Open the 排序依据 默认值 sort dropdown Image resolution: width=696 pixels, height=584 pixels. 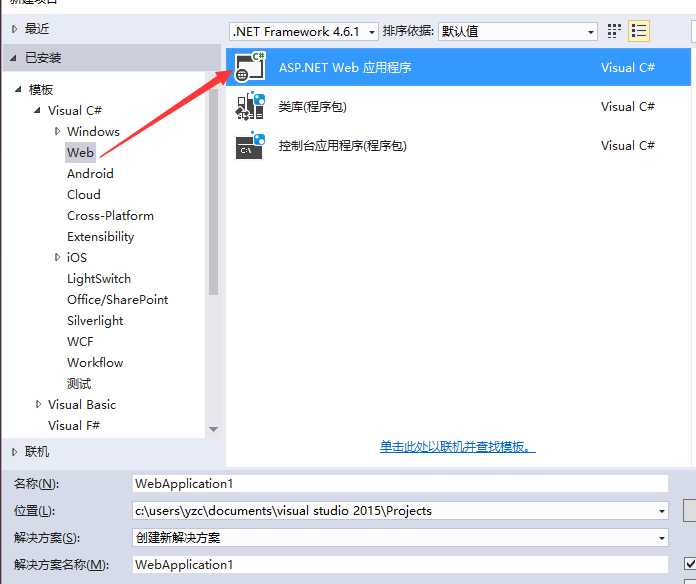point(518,32)
